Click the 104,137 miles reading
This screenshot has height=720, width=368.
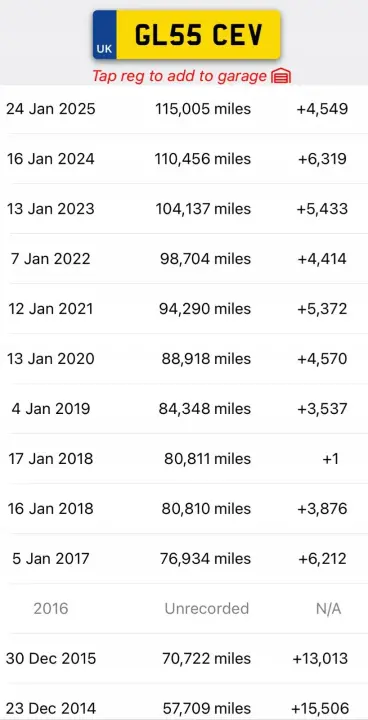tap(203, 209)
